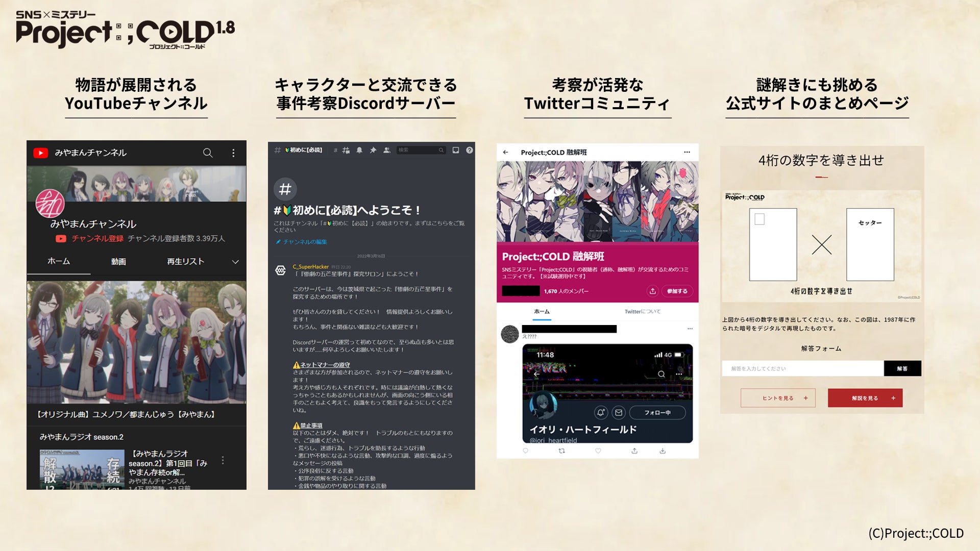Open Twitterについて tab in community

point(642,312)
